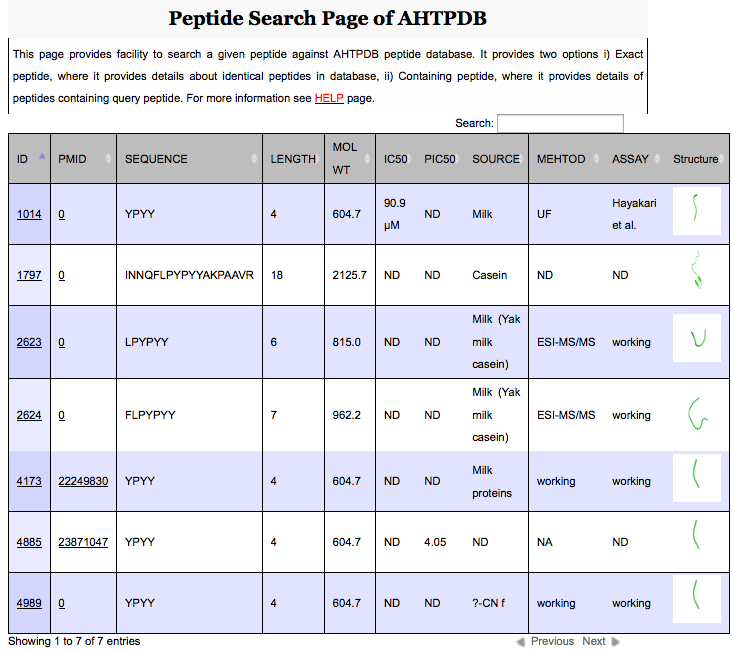Focus the Search input field
Viewport: 732px width, 651px height.
click(560, 123)
